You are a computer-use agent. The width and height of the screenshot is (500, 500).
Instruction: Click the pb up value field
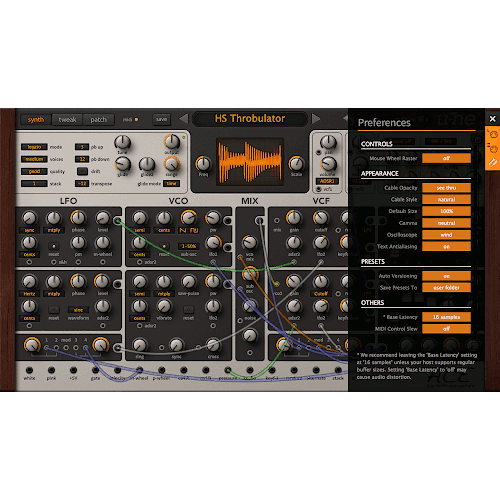(x=82, y=147)
